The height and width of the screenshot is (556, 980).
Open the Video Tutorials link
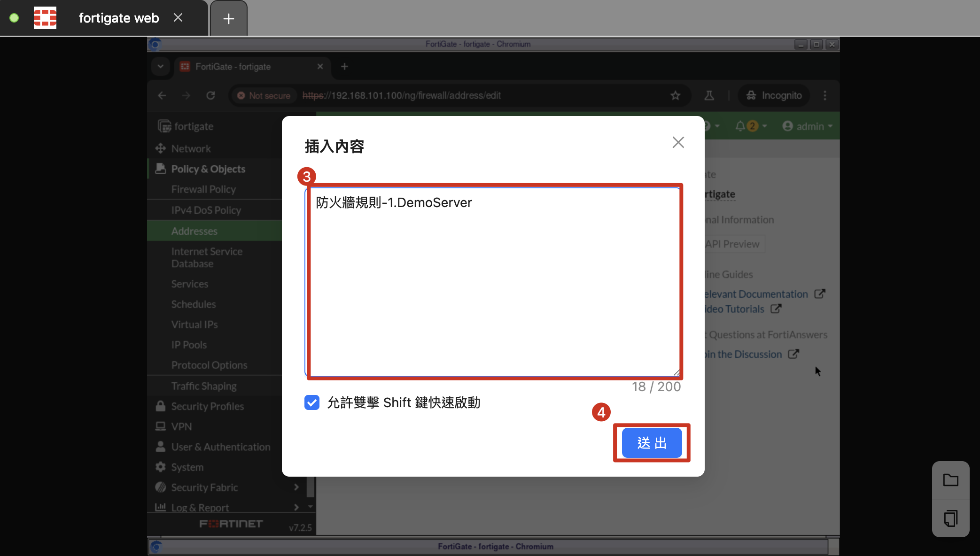(735, 309)
